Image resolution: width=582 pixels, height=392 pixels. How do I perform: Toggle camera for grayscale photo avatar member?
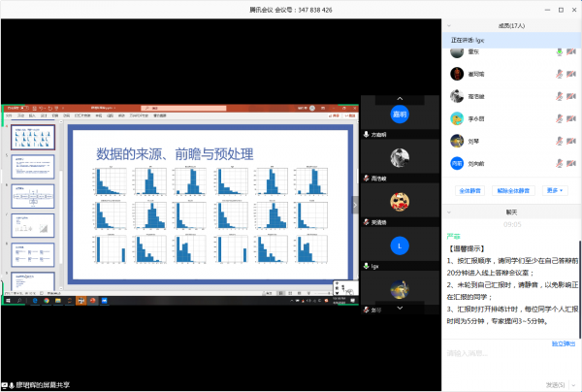[x=571, y=96]
